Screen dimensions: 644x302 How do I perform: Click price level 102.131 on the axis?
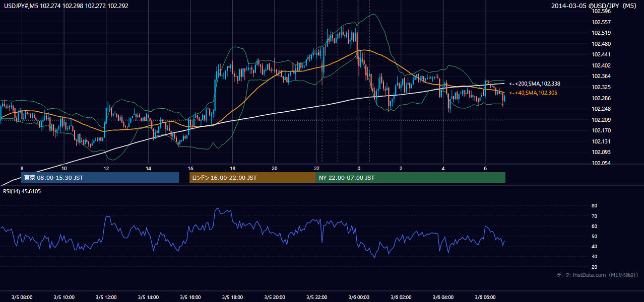click(600, 141)
